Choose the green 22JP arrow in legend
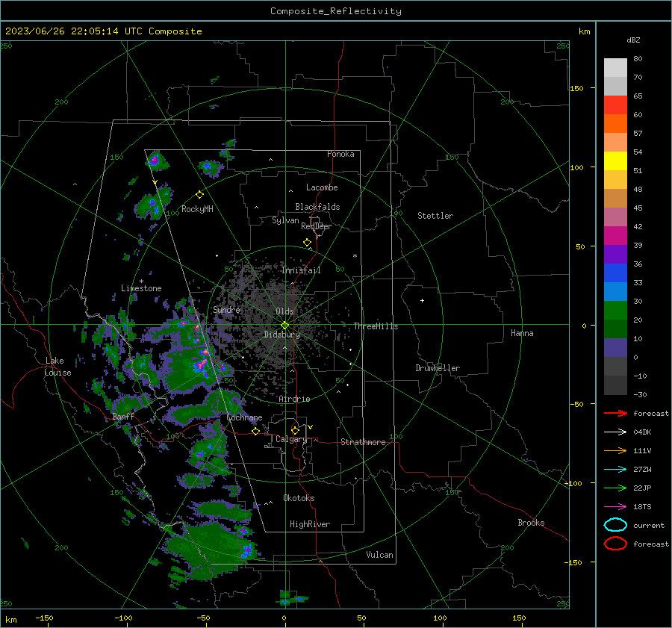 pyautogui.click(x=615, y=488)
